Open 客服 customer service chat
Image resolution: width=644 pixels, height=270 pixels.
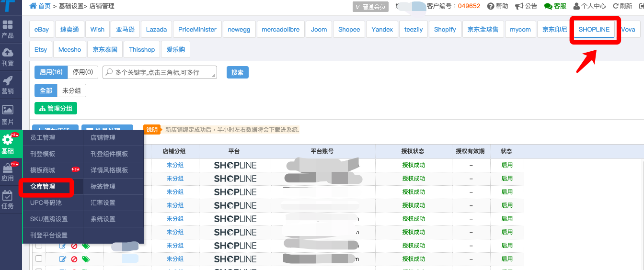click(x=555, y=6)
